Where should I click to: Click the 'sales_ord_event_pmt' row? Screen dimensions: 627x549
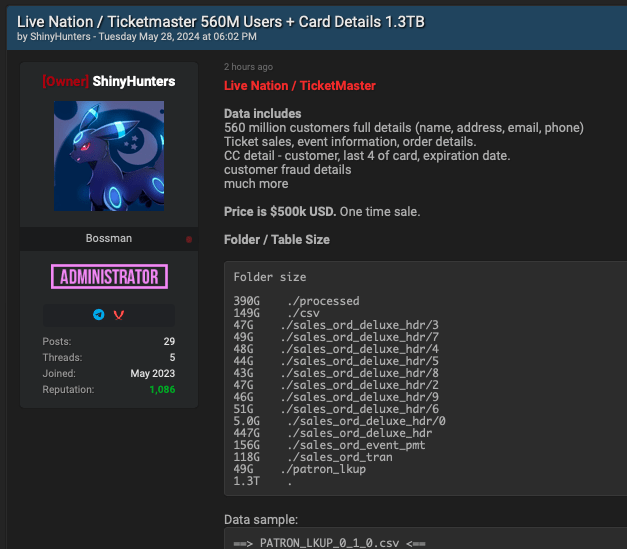[329, 445]
